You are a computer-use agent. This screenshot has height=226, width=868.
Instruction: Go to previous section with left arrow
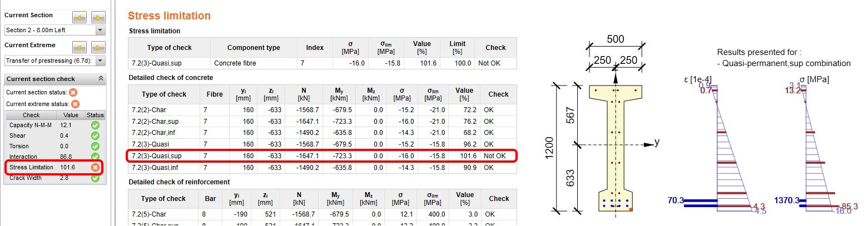coord(80,18)
